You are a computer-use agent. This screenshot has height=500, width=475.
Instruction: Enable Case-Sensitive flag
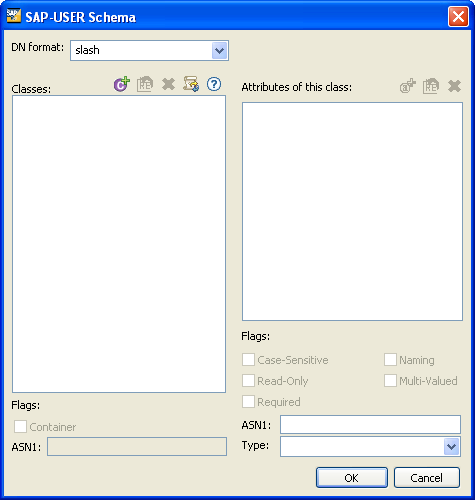248,360
